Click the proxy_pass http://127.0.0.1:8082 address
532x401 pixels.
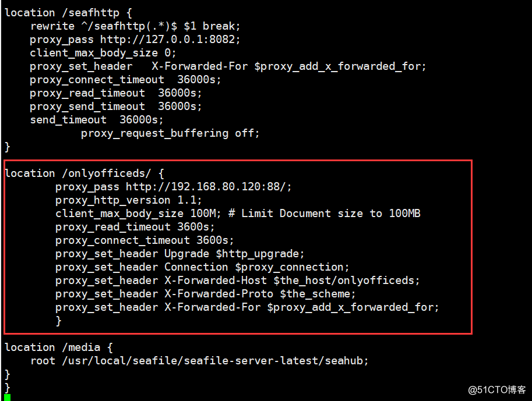pyautogui.click(x=170, y=40)
